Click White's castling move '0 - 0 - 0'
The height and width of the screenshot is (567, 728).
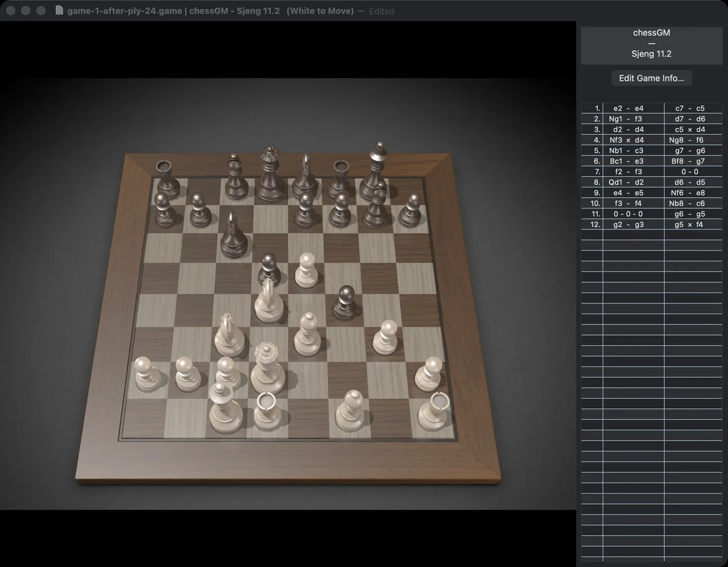[x=628, y=214]
